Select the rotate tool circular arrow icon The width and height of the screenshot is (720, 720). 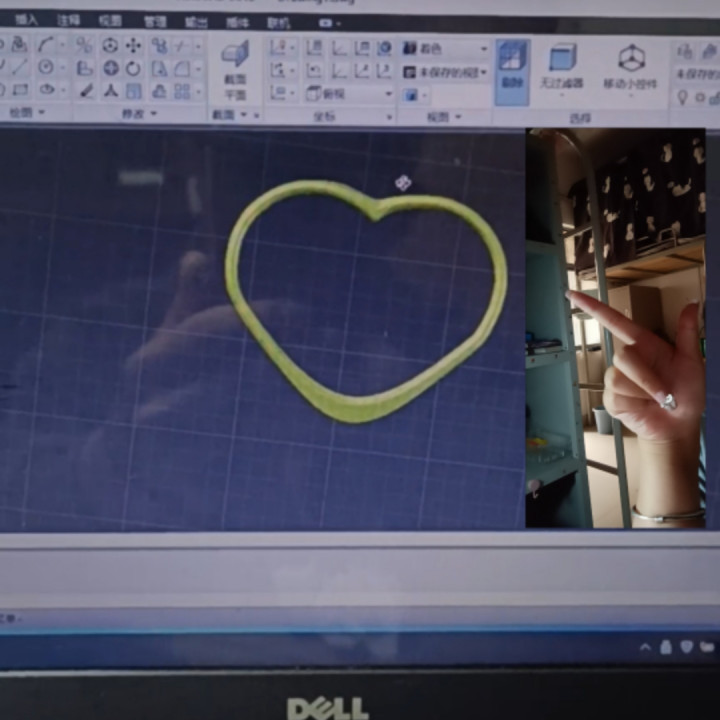133,68
